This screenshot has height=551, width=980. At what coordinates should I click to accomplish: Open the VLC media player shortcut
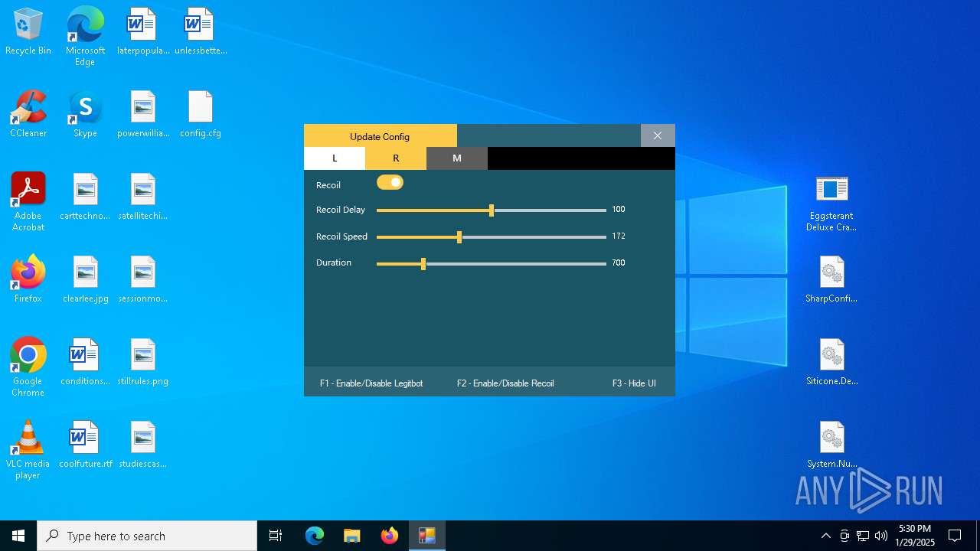[28, 450]
